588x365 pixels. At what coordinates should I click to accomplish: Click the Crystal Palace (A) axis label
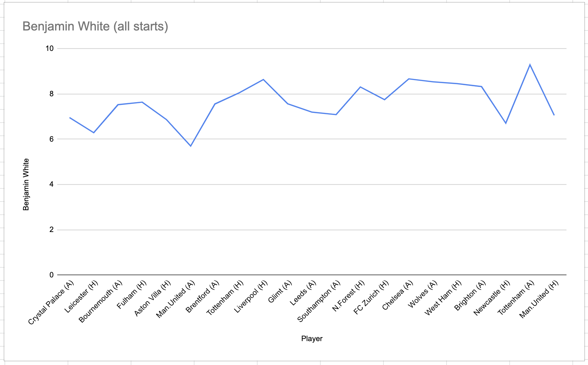[x=51, y=303]
